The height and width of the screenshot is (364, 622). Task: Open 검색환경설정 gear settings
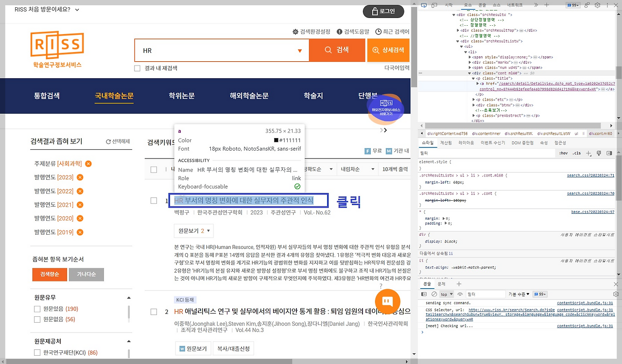[311, 32]
